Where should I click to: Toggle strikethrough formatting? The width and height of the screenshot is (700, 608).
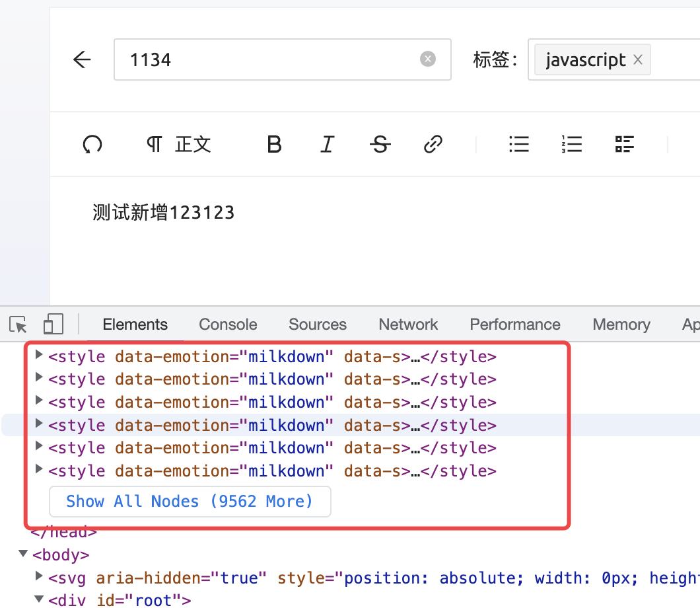click(380, 144)
